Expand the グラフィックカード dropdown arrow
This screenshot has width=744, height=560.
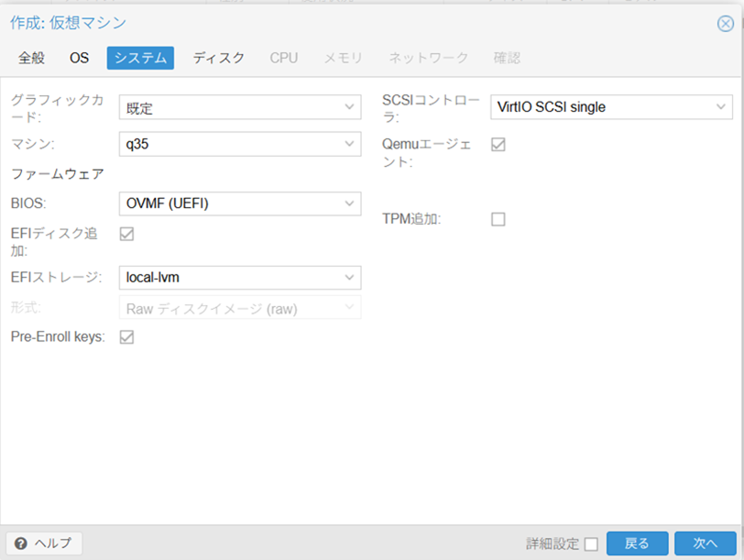[349, 107]
